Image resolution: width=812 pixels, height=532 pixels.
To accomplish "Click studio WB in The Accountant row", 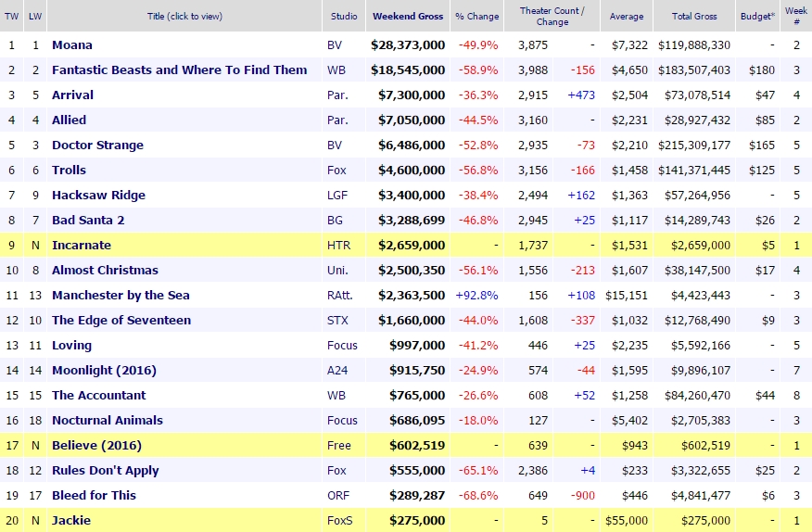I will 336,395.
